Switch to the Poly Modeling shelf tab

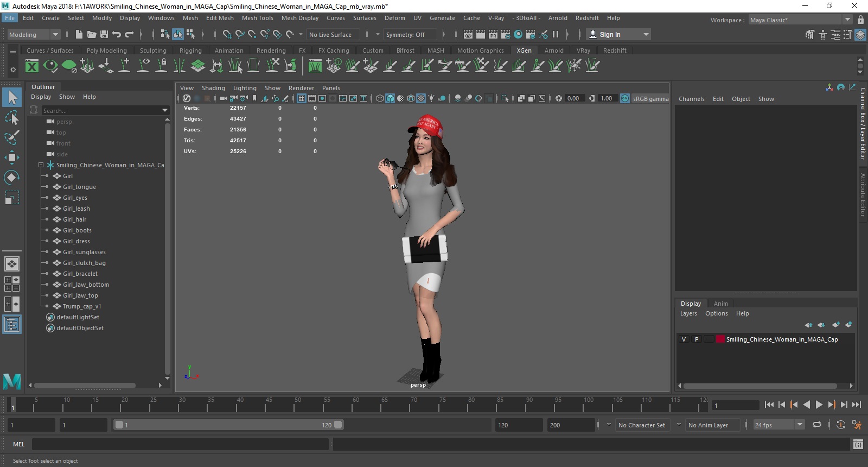tap(106, 51)
